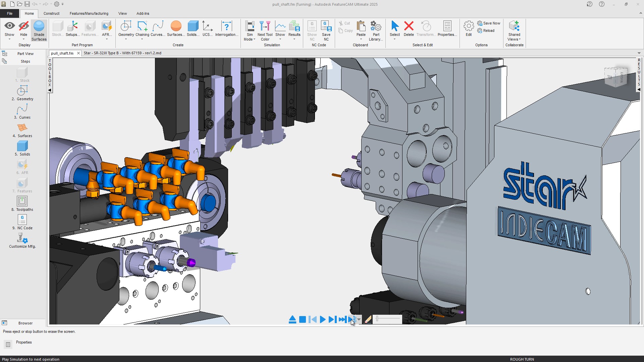The width and height of the screenshot is (644, 362).
Task: Expand the Hide dropdown arrow
Action: coord(23,39)
